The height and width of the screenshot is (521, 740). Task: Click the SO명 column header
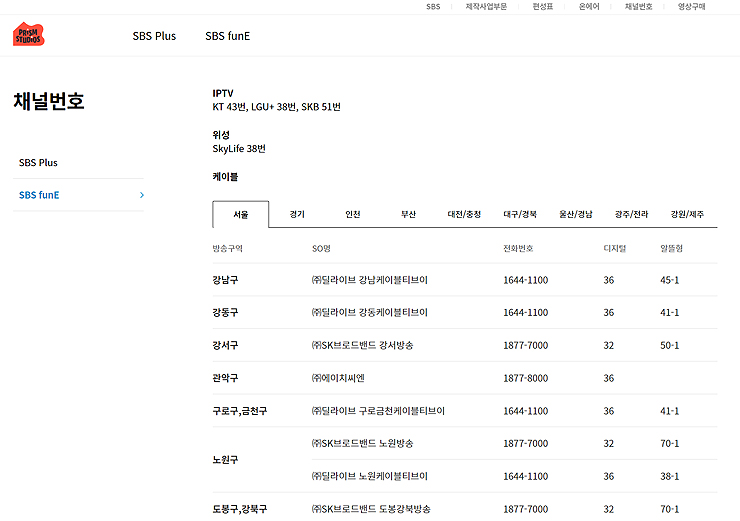321,248
